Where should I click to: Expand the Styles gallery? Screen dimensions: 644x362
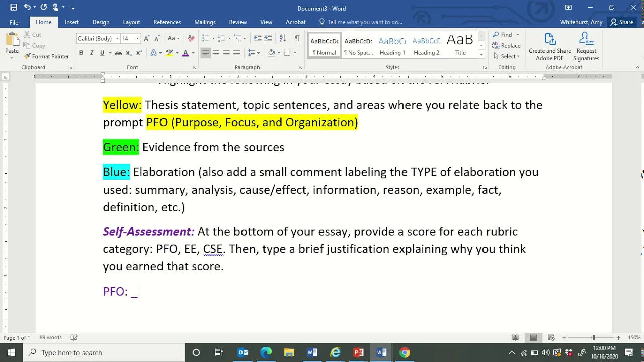point(481,54)
